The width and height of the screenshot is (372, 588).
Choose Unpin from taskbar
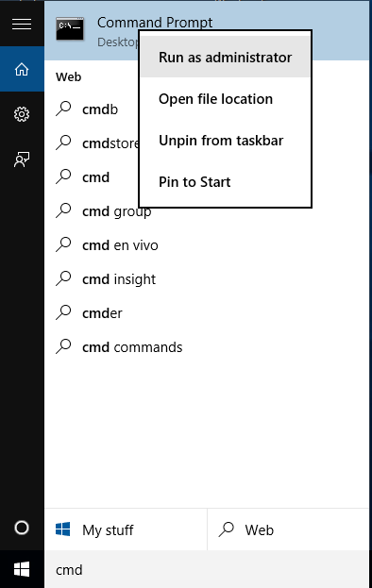point(225,141)
